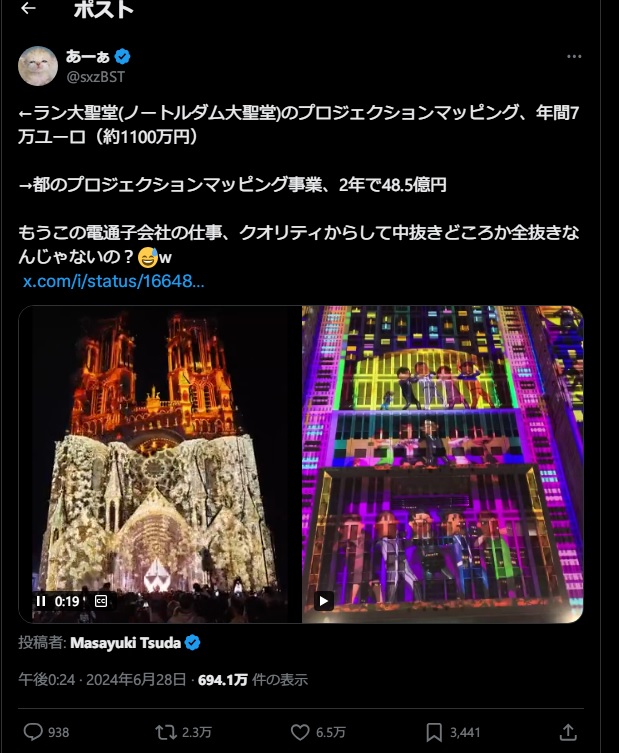Click the share upload icon
This screenshot has height=753, width=619.
point(568,732)
